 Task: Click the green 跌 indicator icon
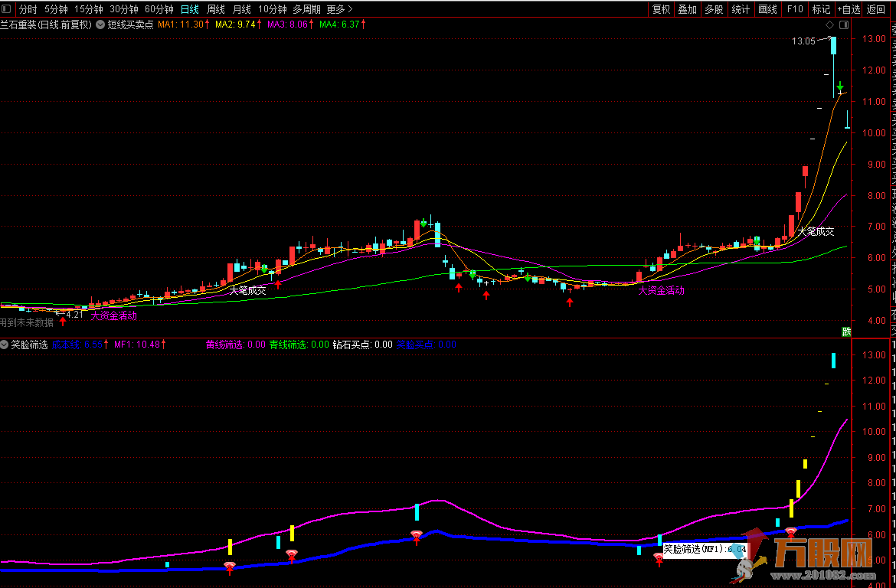[x=846, y=332]
